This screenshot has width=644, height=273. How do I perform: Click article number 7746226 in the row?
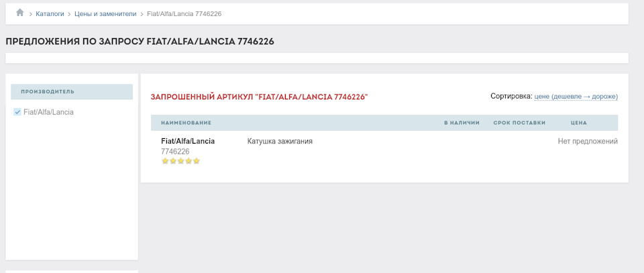[175, 152]
